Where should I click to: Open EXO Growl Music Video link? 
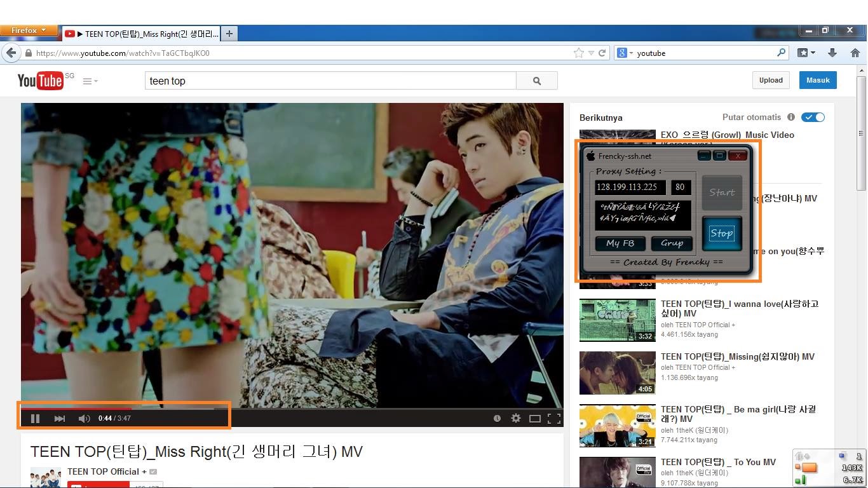727,135
